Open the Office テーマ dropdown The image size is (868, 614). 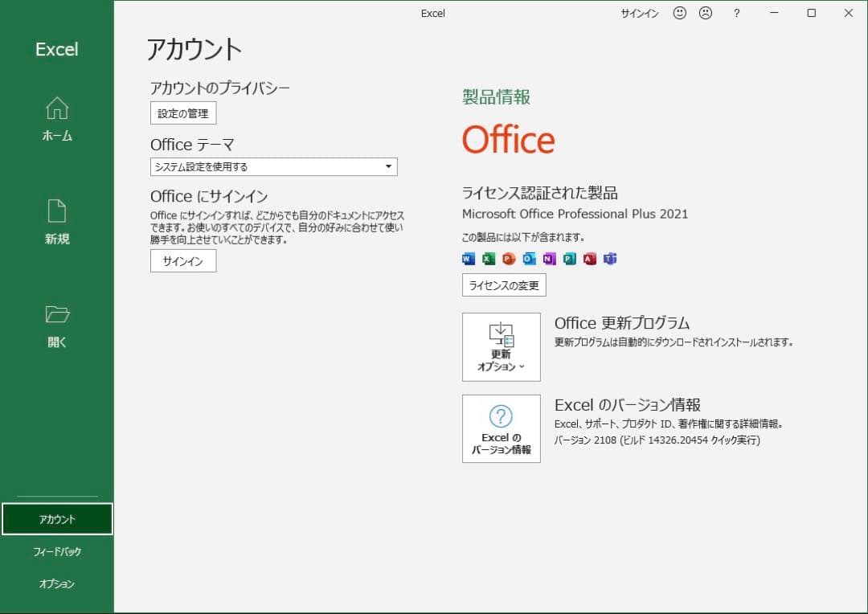click(x=273, y=166)
